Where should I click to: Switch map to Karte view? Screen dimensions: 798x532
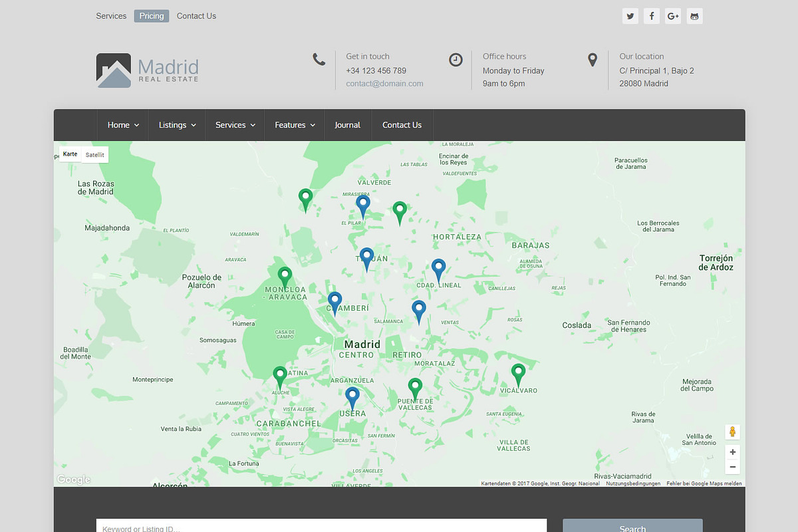click(70, 154)
